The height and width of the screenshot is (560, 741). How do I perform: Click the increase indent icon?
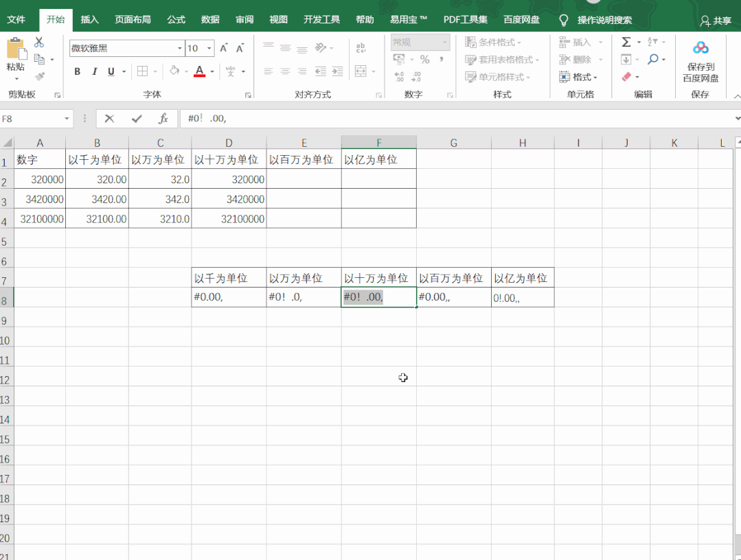click(x=337, y=71)
